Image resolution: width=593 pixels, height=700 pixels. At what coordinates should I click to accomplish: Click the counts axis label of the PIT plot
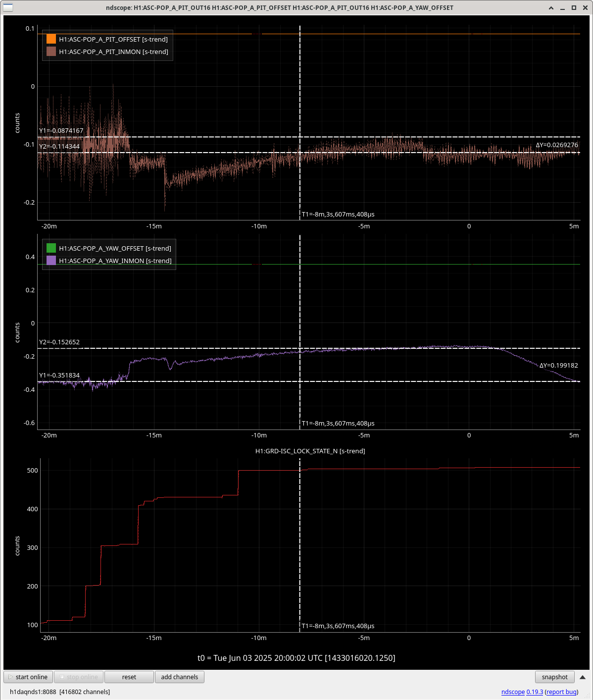[17, 123]
